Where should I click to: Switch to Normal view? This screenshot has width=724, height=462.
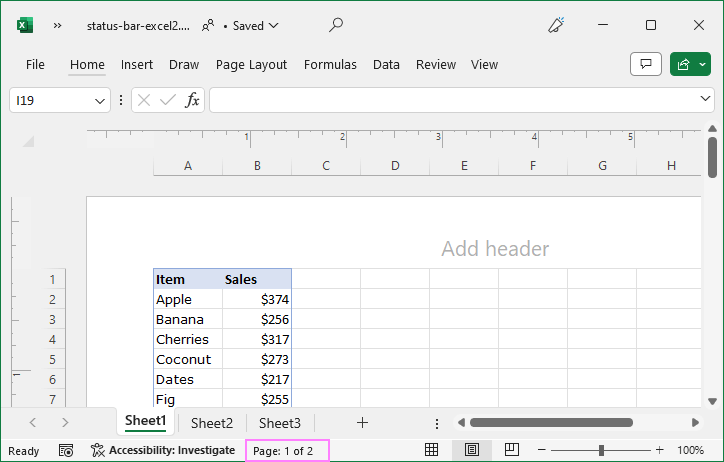click(x=431, y=451)
